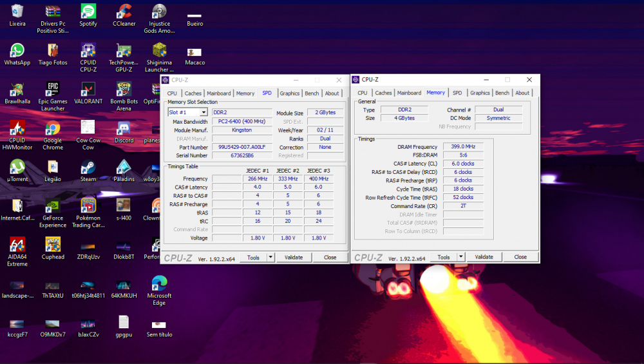
Task: Open Tools dropdown arrow in the Memory window
Action: pyautogui.click(x=460, y=257)
